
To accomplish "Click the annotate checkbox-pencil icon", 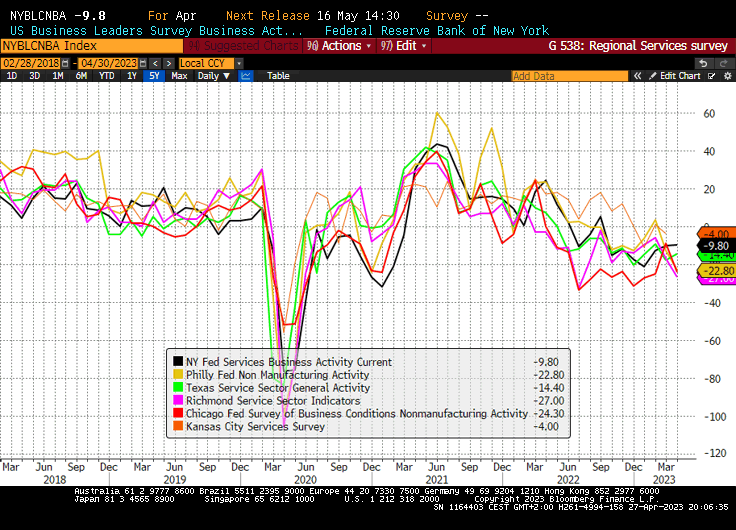I will [712, 76].
